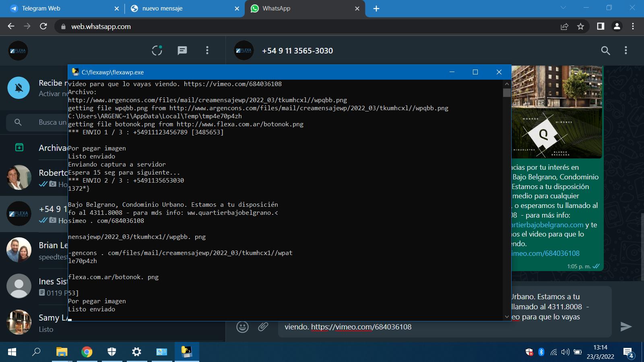Image resolution: width=644 pixels, height=362 pixels.
Task: Open the vimeo.com/684036108 link in message
Action: pyautogui.click(x=545, y=253)
